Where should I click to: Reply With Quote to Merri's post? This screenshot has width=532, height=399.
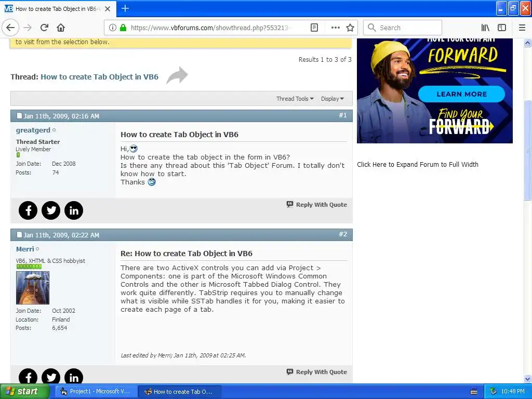coord(317,372)
